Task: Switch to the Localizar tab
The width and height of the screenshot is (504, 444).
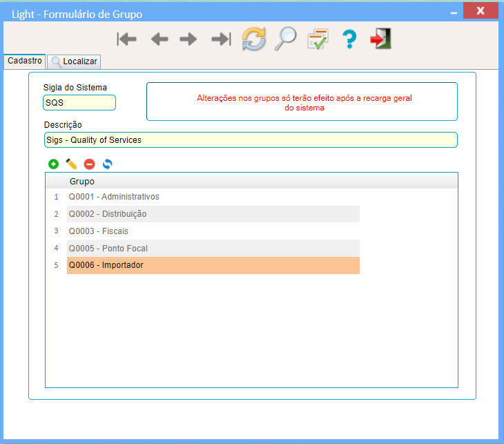Action: tap(75, 62)
